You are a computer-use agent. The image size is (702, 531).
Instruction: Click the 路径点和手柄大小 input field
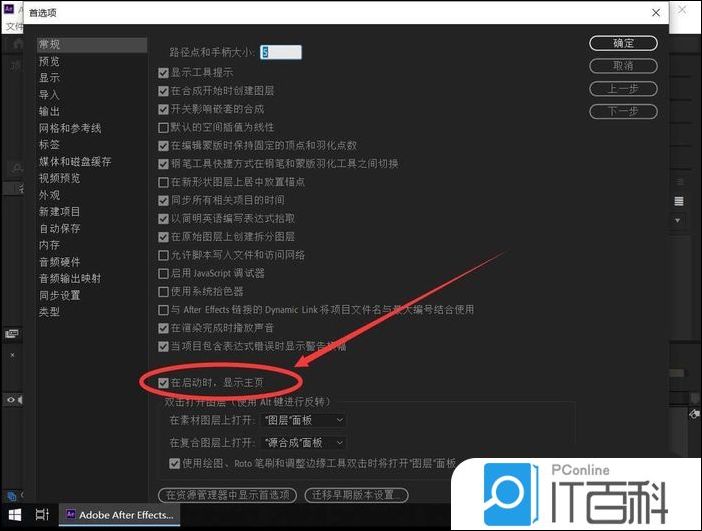(281, 52)
